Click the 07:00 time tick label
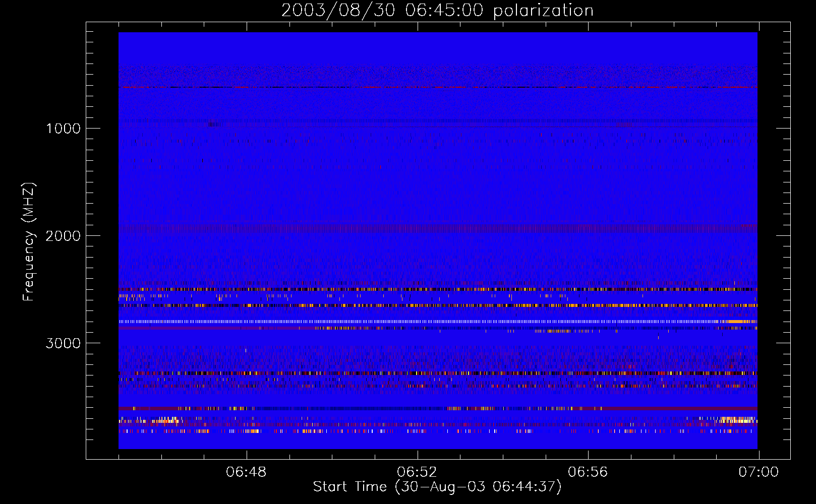Image resolution: width=816 pixels, height=504 pixels. [x=759, y=472]
